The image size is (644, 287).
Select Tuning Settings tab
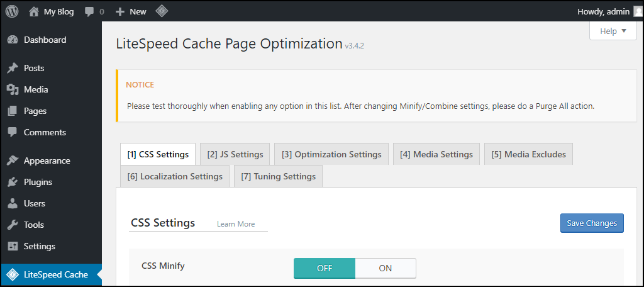(x=278, y=176)
